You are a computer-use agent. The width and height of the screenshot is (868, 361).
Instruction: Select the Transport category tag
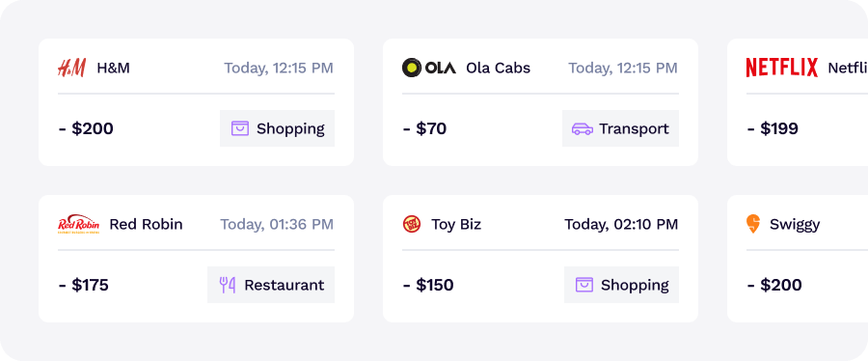tap(620, 128)
